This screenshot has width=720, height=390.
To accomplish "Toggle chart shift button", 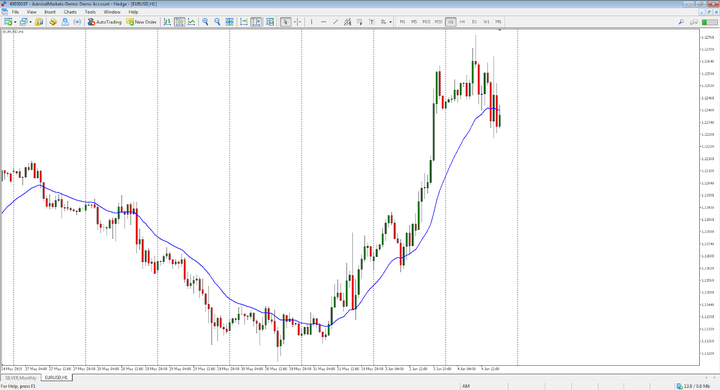I will (256, 22).
